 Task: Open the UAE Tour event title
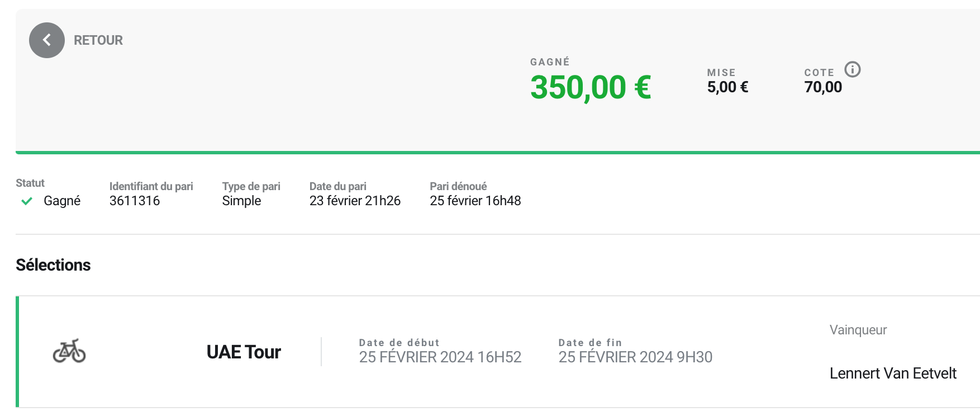tap(244, 352)
